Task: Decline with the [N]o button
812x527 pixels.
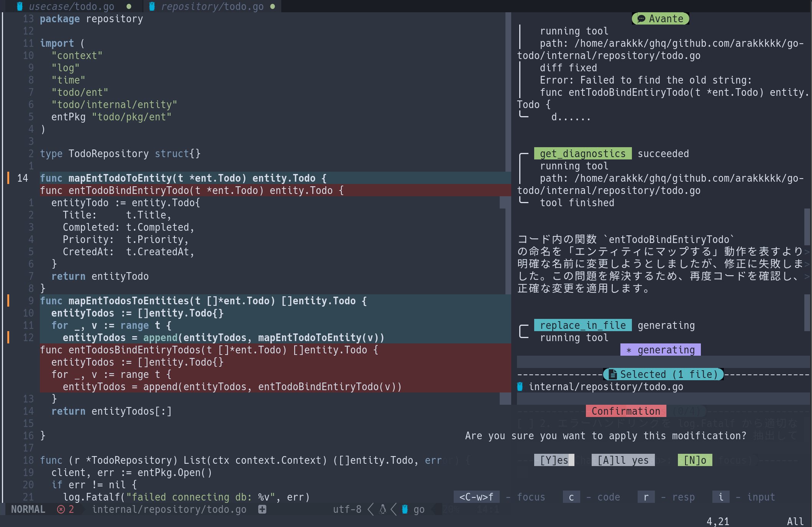Action: pyautogui.click(x=695, y=460)
